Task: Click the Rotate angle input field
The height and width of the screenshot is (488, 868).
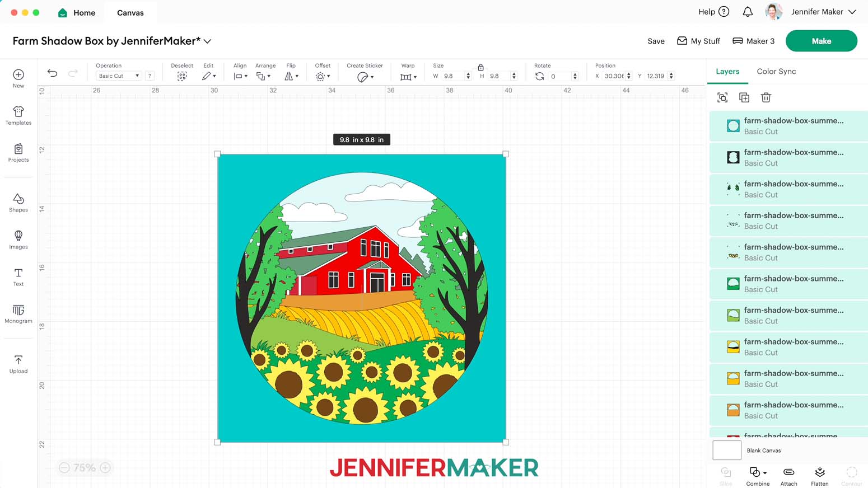Action: pos(560,76)
